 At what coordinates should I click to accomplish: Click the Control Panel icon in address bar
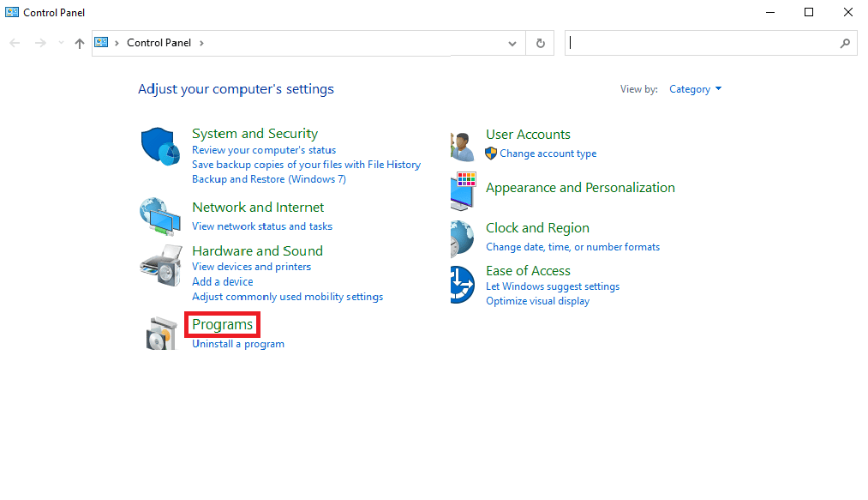(x=101, y=43)
